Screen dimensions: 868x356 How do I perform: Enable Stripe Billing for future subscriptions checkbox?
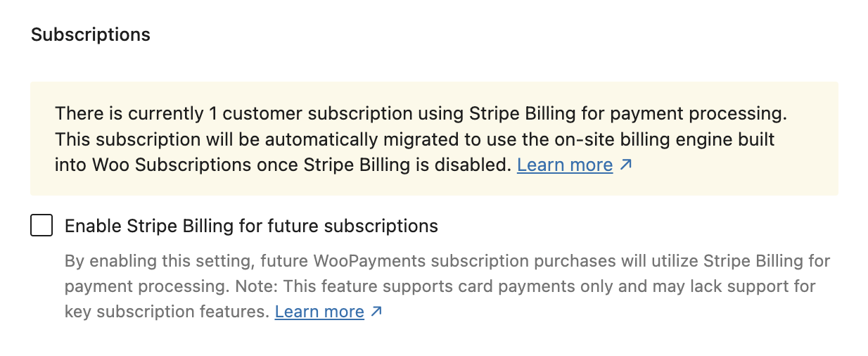(x=42, y=226)
